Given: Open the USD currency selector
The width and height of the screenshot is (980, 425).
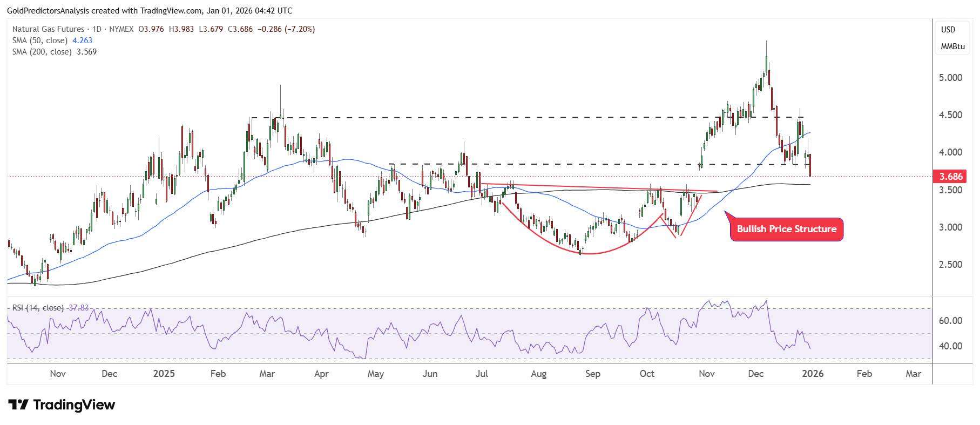Looking at the screenshot, I should (948, 30).
